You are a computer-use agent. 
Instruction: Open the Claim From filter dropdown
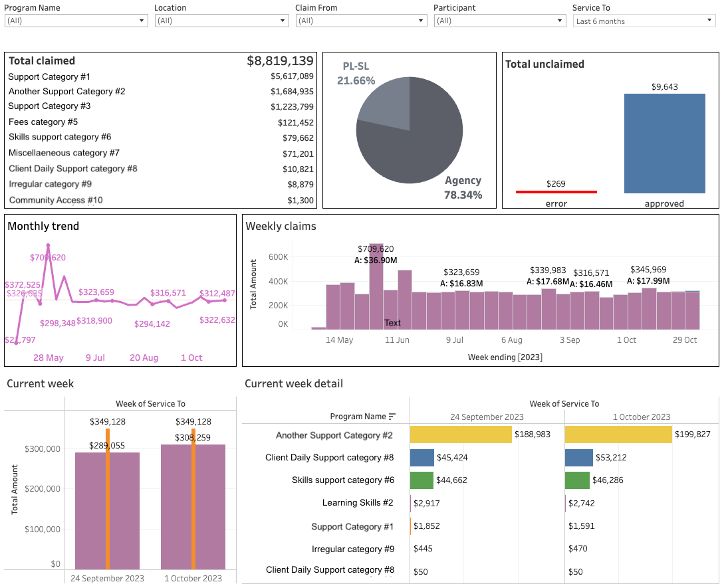[420, 21]
